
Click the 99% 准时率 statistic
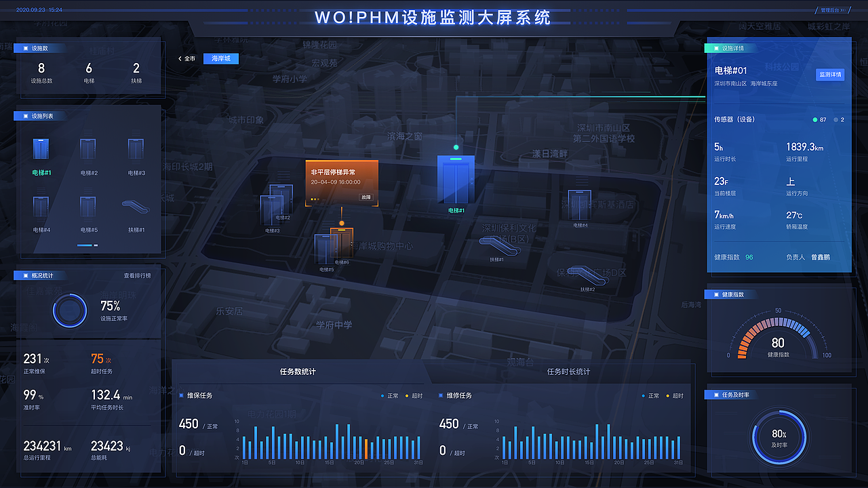click(33, 395)
